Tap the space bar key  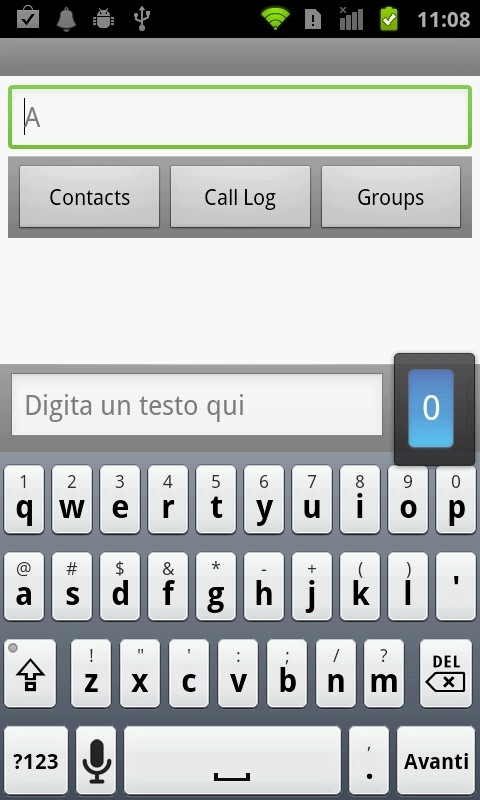(232, 761)
